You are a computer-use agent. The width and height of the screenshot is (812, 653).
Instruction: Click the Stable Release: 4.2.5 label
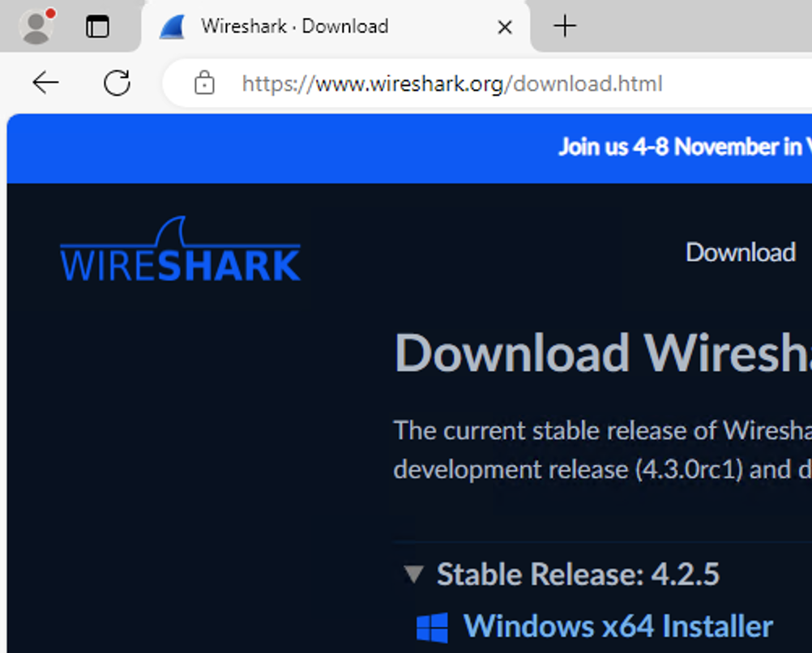pyautogui.click(x=578, y=574)
